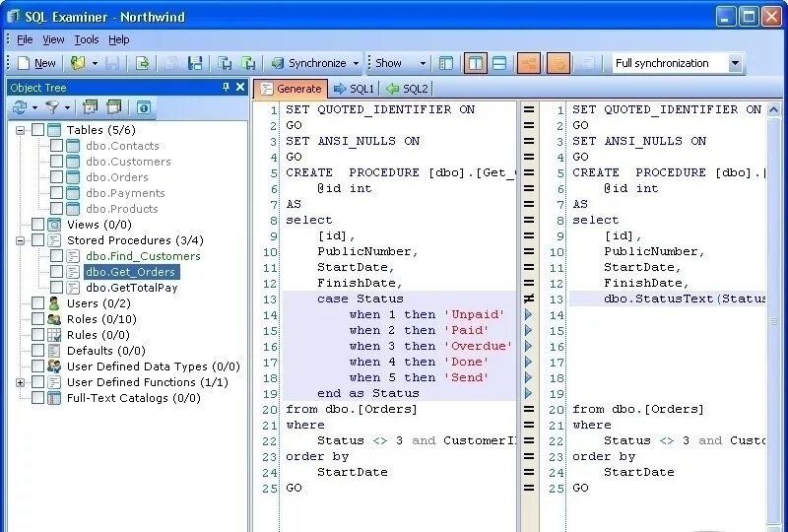Toggle the object tree panel layout icon
The image size is (788, 532).
point(446,63)
